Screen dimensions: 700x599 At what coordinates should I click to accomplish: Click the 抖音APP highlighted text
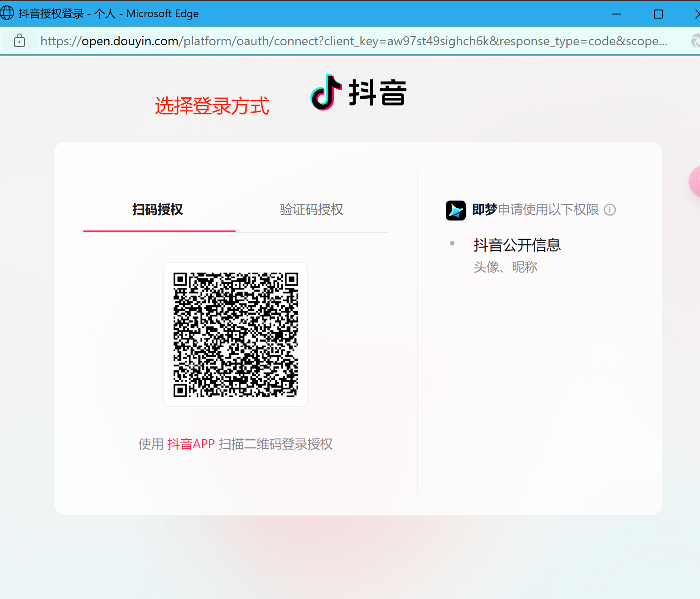(191, 444)
